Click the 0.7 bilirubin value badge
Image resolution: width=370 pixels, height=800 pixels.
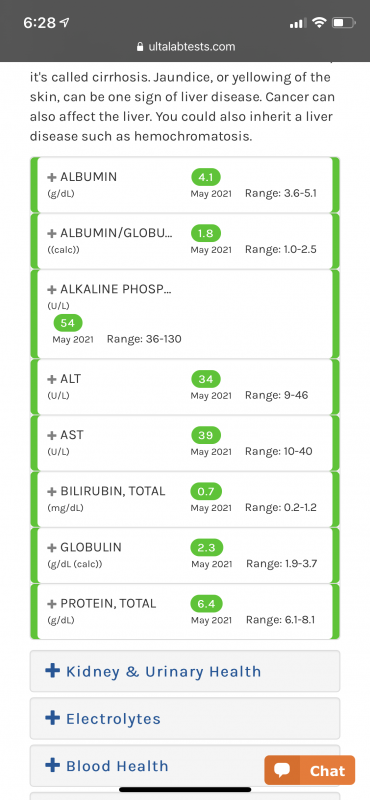tap(206, 491)
